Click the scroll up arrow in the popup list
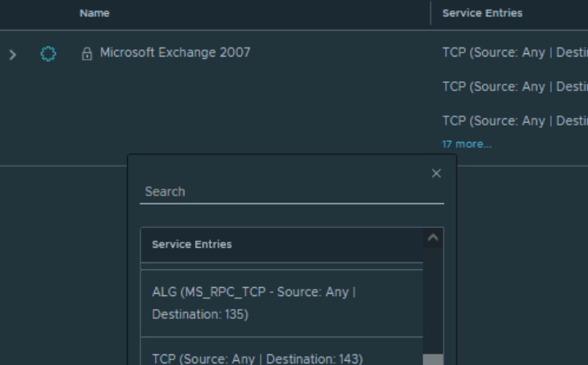This screenshot has height=365, width=588. coord(433,238)
